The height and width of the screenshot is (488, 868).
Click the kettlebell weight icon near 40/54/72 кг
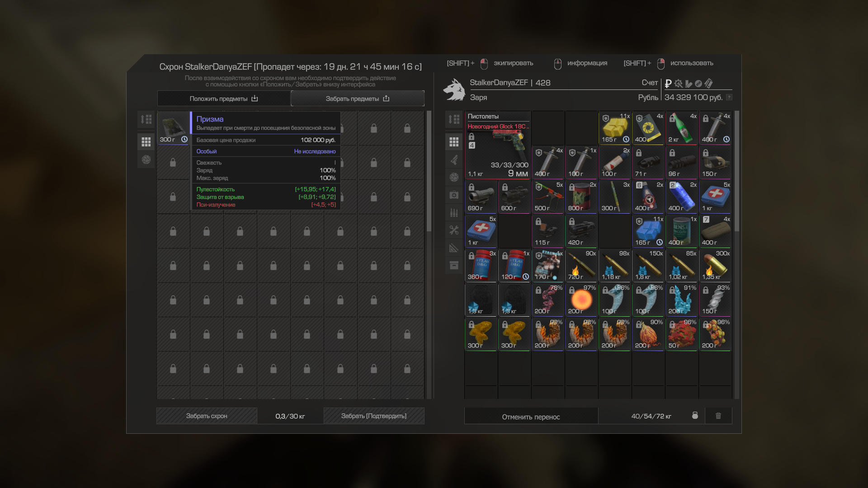695,415
